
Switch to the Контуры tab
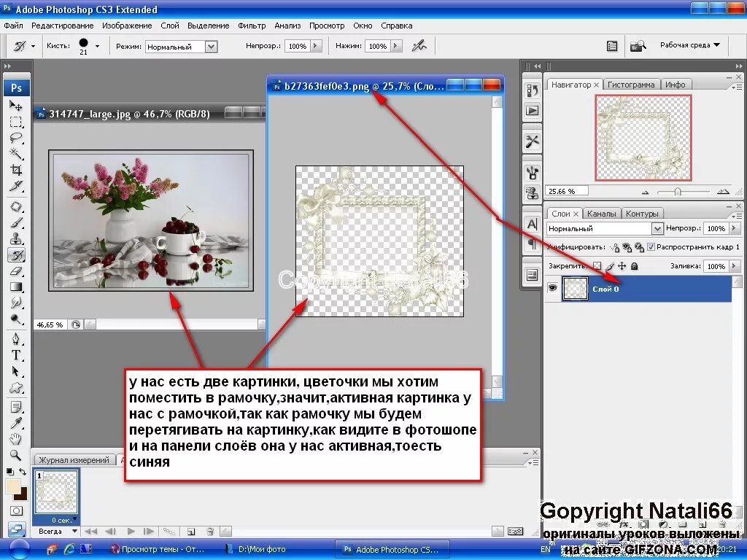coord(642,214)
